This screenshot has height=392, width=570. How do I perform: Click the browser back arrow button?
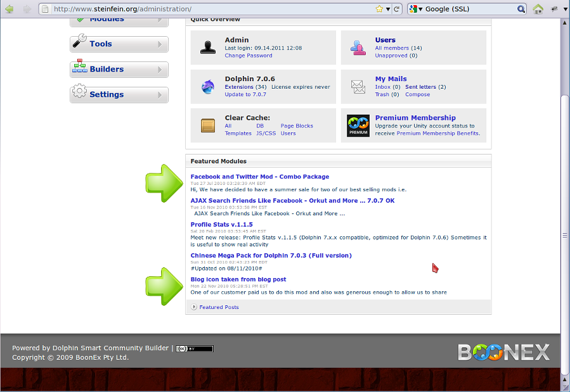point(9,9)
